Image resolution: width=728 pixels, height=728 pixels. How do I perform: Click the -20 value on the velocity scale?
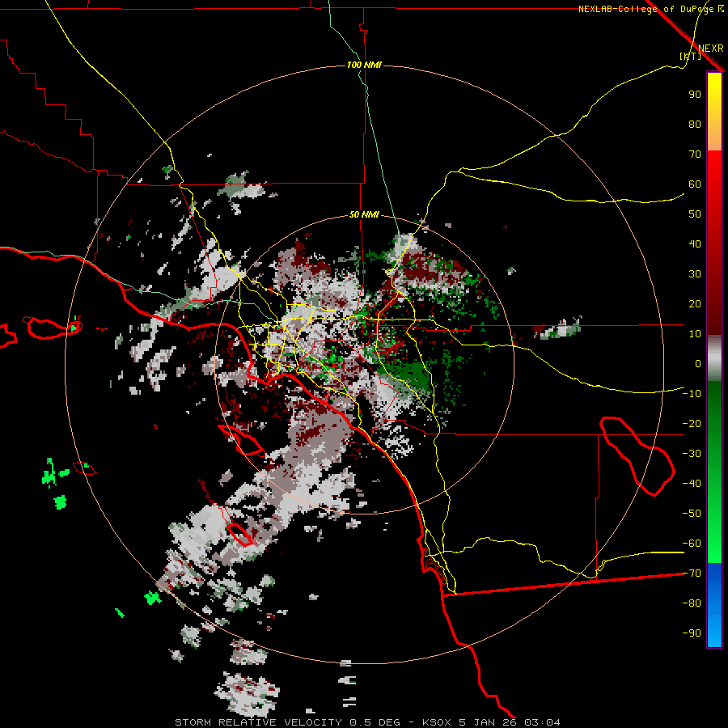(x=692, y=424)
